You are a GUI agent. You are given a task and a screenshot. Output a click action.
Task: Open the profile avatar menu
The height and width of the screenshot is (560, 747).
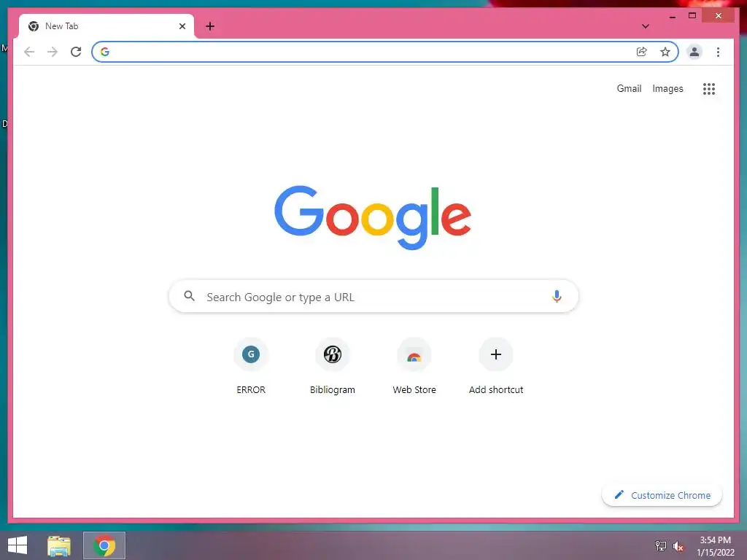point(694,52)
